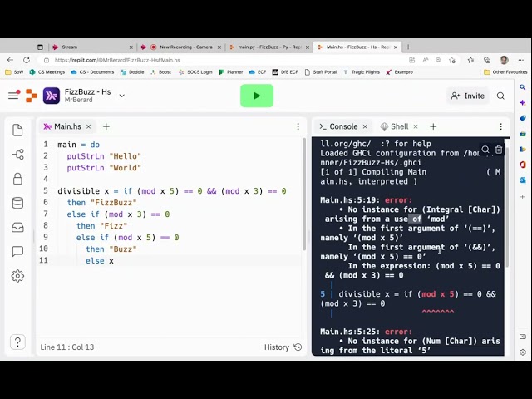The image size is (532, 399).
Task: Open the SOCS Login bookmark
Action: click(x=195, y=72)
